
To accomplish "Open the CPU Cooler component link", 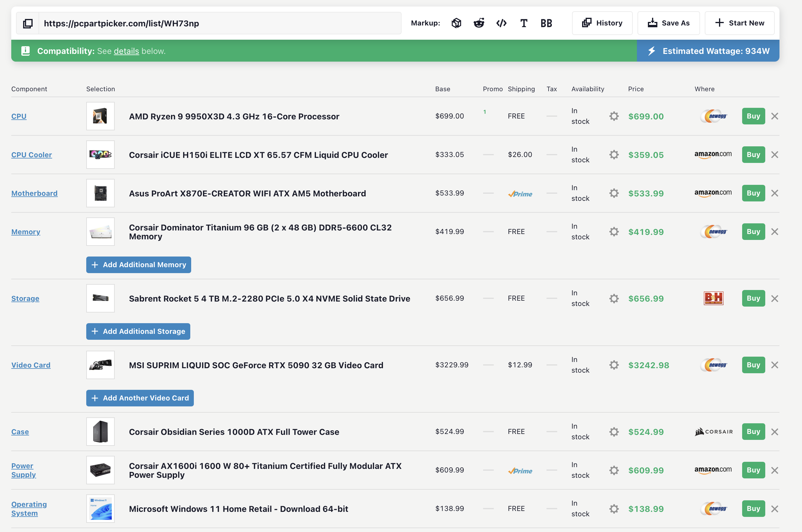I will (31, 155).
